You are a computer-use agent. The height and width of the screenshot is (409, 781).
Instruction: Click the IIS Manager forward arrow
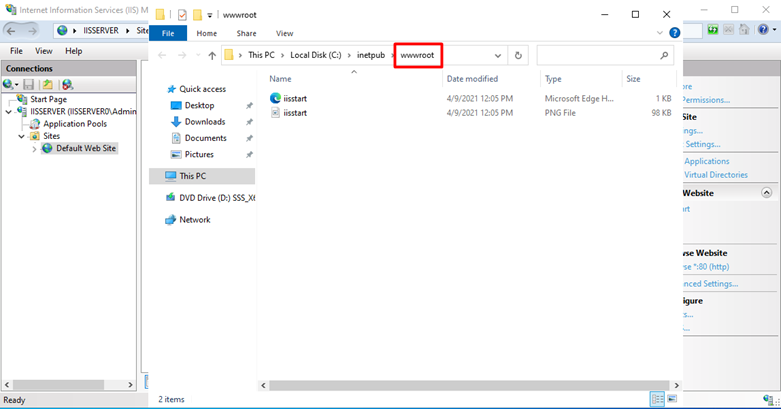click(31, 31)
